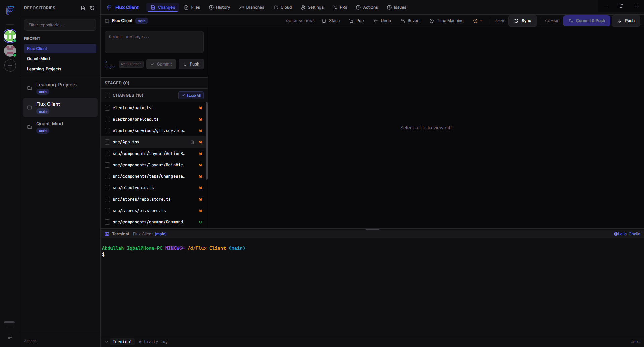
Task: Tick the src/stores/ui.store.ts checkbox
Action: (107, 211)
